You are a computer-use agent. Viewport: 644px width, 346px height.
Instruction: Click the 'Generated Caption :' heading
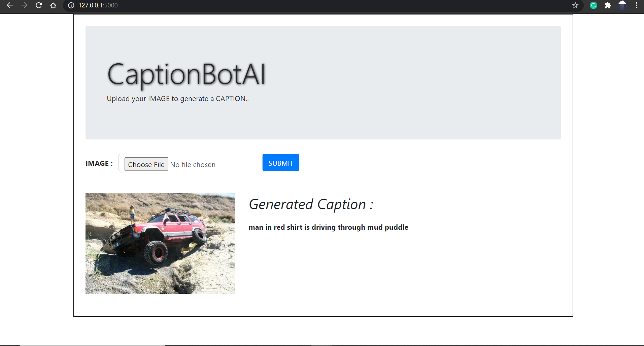click(311, 204)
